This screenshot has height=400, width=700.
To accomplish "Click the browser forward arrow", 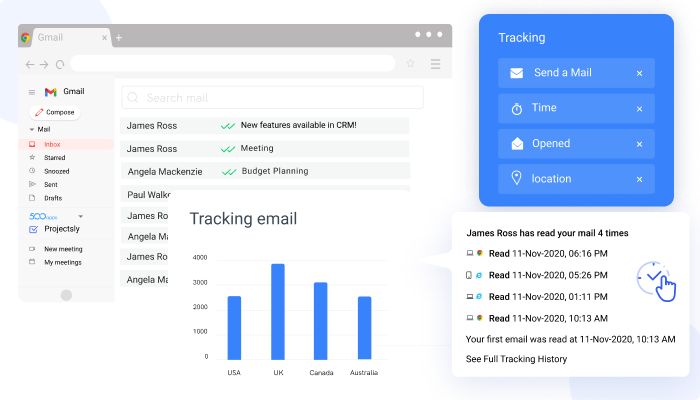I will pos(44,65).
